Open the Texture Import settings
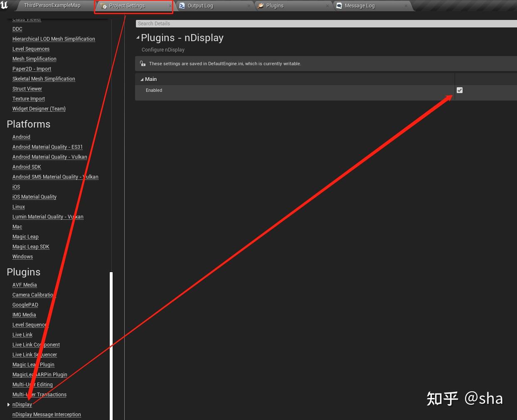The height and width of the screenshot is (420, 517). pos(29,99)
